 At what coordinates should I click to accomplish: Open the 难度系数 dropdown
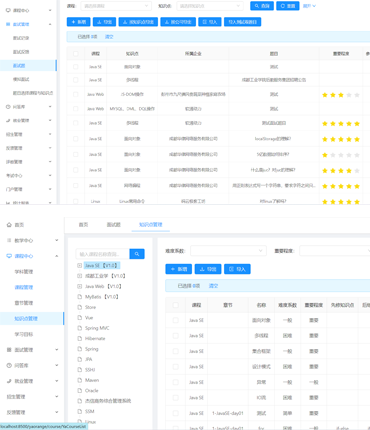228,251
